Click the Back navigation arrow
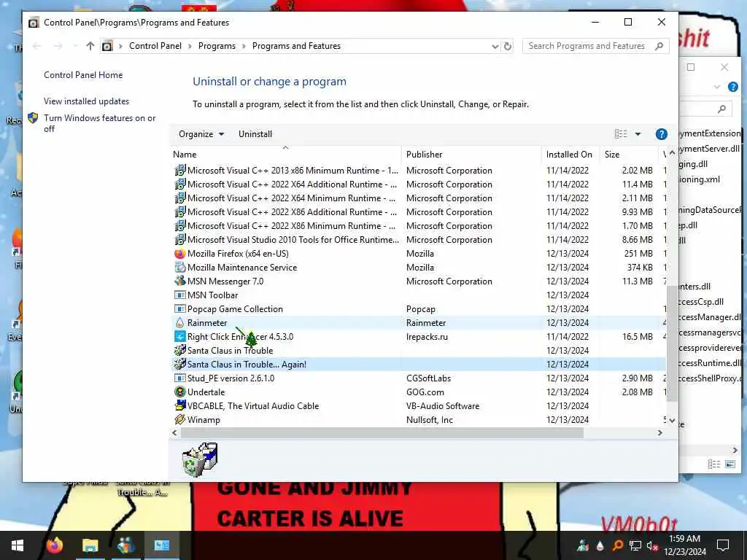 point(36,46)
